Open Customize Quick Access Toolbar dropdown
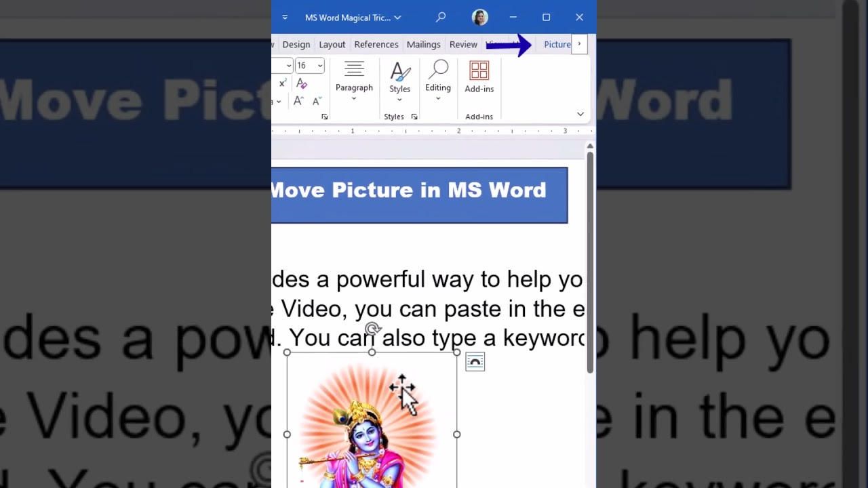868x488 pixels. click(285, 17)
